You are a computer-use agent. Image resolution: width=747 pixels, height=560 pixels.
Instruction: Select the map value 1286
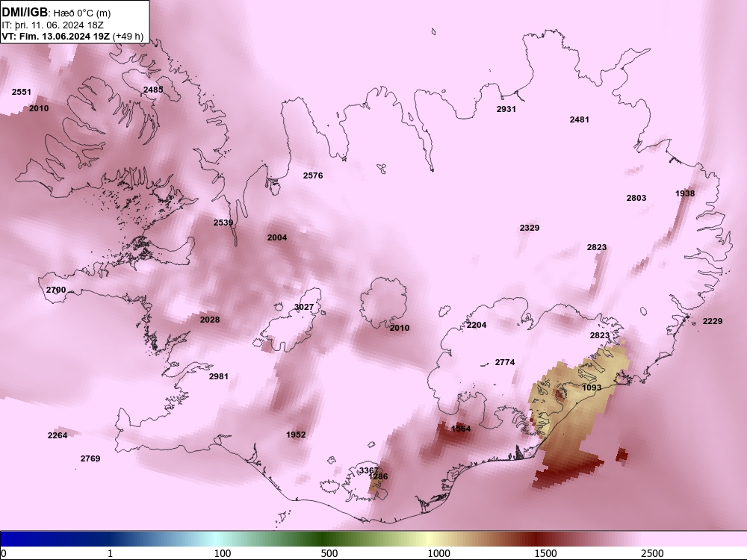tap(379, 476)
